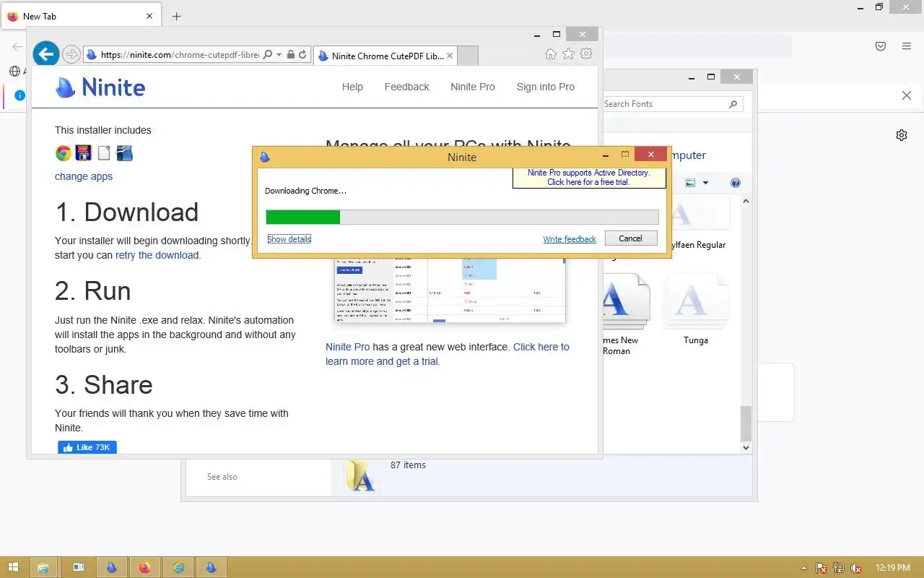Image resolution: width=924 pixels, height=578 pixels.
Task: Click the lock security icon in address bar
Action: point(290,54)
